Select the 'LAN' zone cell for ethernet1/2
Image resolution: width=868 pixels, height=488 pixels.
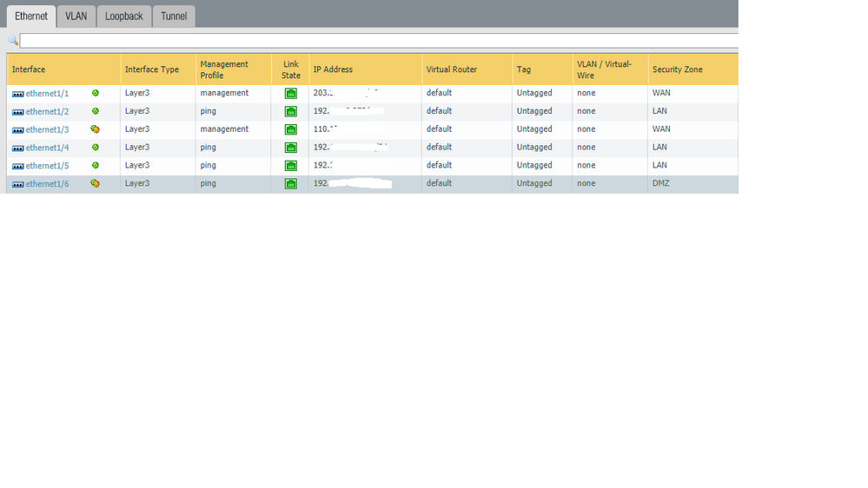pyautogui.click(x=693, y=111)
